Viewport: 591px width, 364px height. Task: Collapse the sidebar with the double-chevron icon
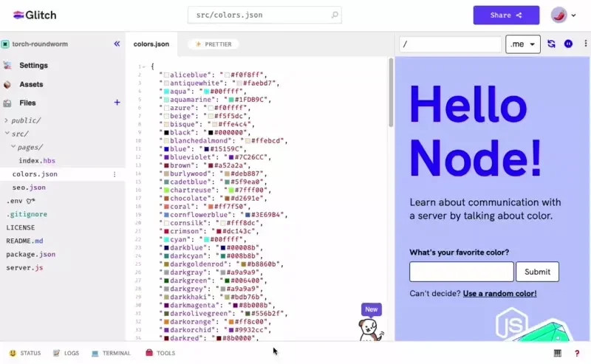tap(117, 44)
